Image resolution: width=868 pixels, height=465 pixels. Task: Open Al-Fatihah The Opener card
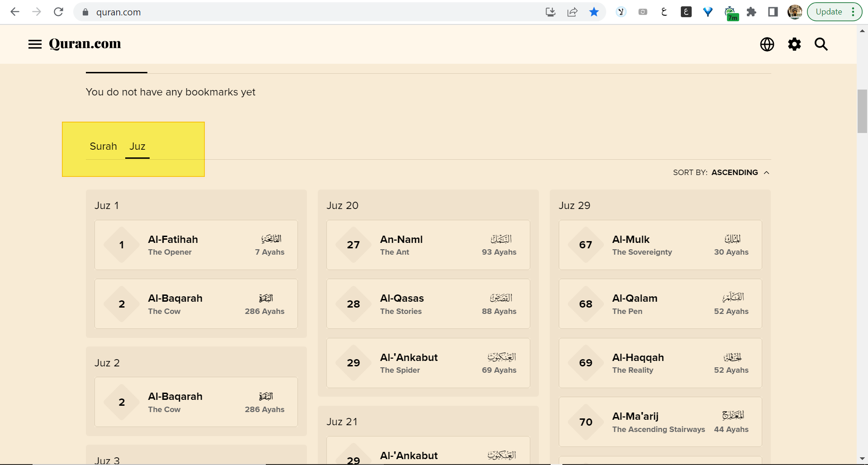196,245
